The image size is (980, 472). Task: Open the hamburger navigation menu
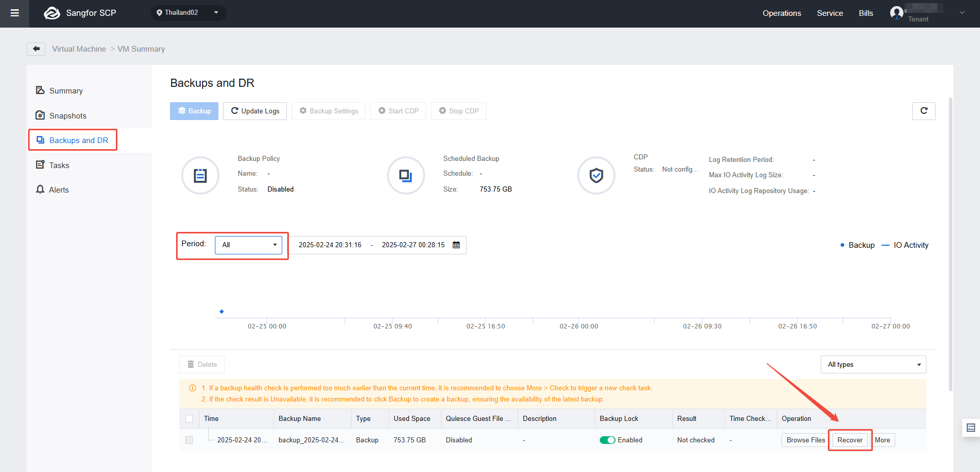(15, 13)
